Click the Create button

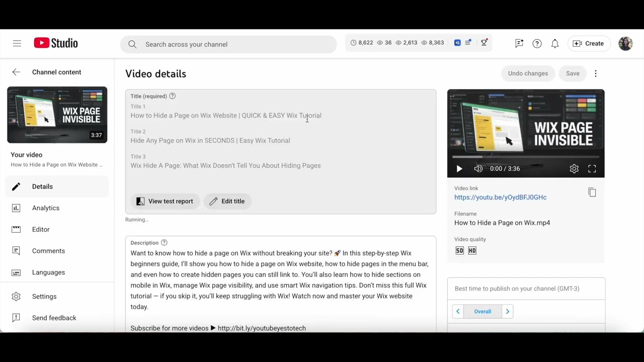point(588,44)
